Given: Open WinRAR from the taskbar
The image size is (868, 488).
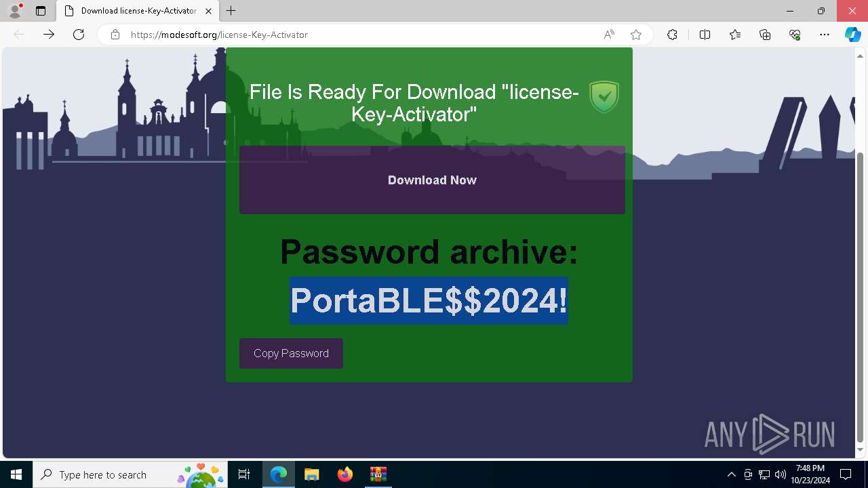Looking at the screenshot, I should 378,474.
